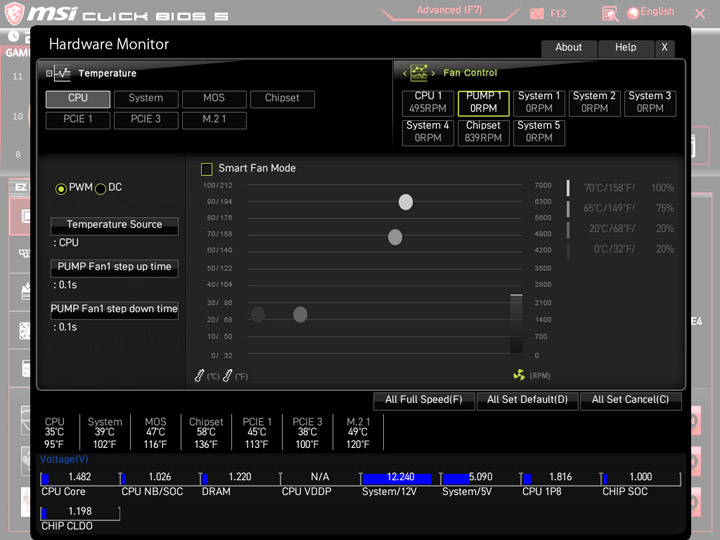The image size is (720, 540).
Task: Click the CPU 1P8 1.816 reading
Action: click(x=561, y=477)
